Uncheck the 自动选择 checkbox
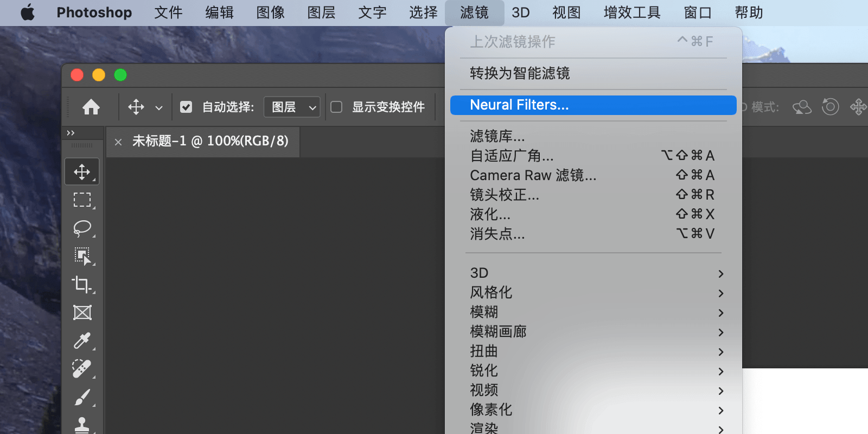The image size is (868, 434). point(186,107)
